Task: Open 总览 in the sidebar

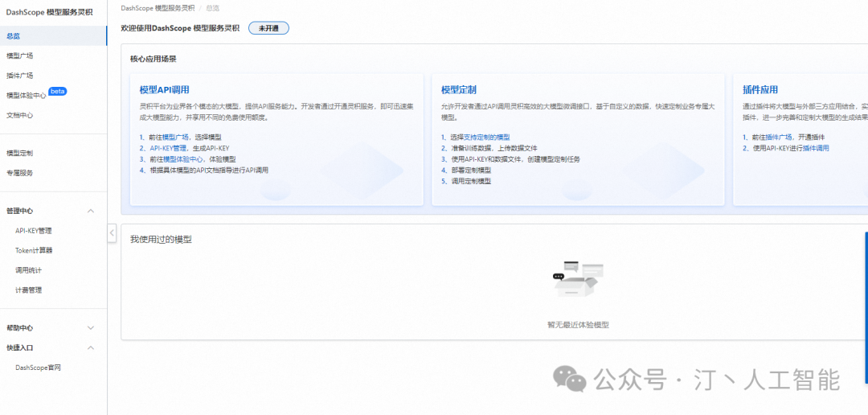Action: 53,36
